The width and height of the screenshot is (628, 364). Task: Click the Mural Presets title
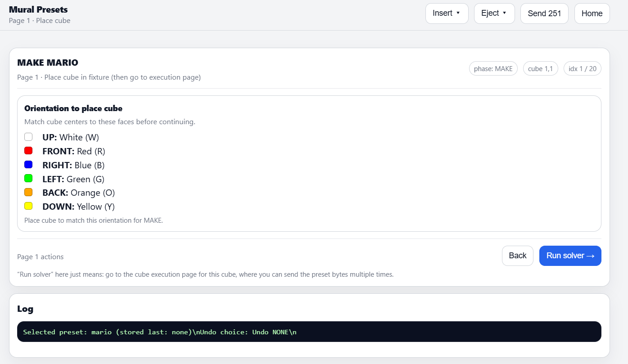38,9
